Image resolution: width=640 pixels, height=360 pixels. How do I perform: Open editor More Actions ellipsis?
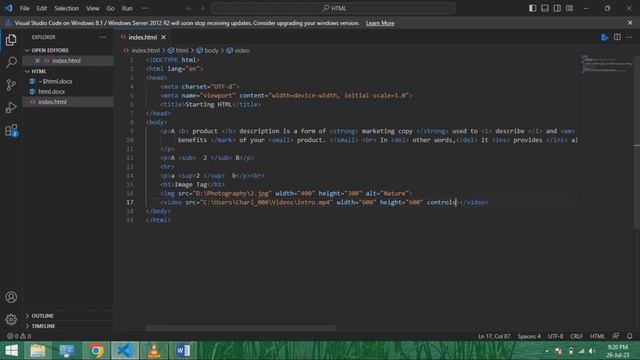629,37
